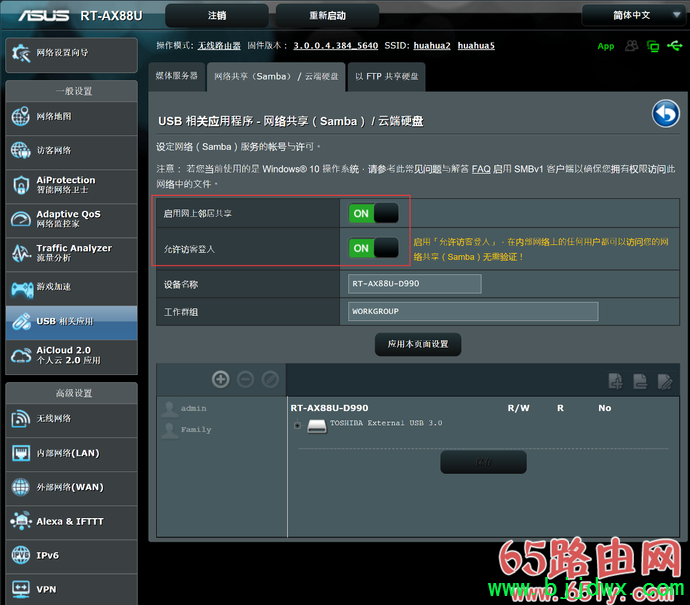Click the WORKGROUP input field
Viewport: 690px width, 605px height.
[x=473, y=311]
